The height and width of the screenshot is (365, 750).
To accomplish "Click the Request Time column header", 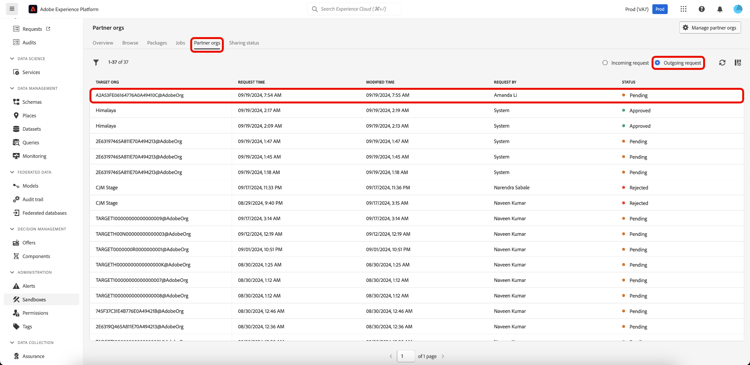I will [251, 82].
